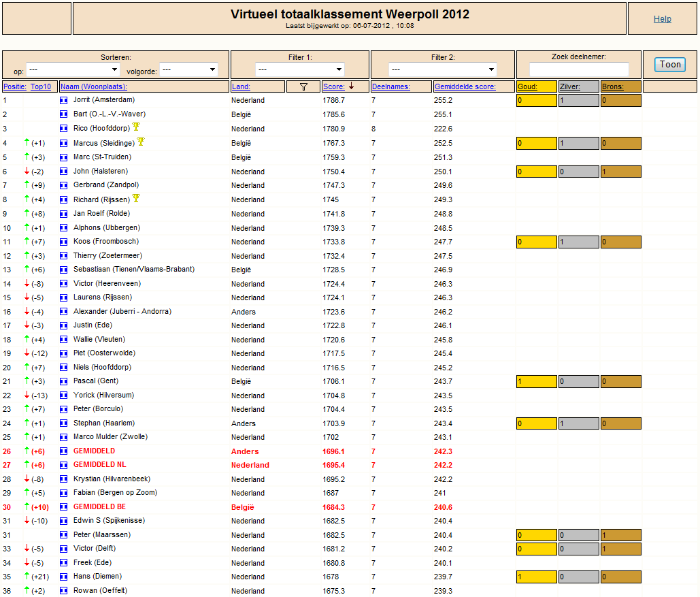The height and width of the screenshot is (597, 700).
Task: Sort by Naam (Woonplaats) header
Action: tap(94, 86)
